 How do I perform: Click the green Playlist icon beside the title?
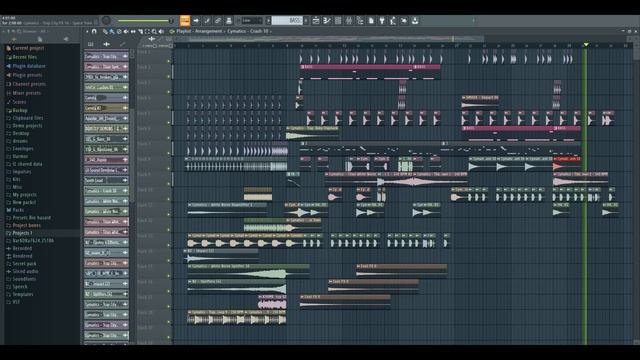tap(172, 31)
